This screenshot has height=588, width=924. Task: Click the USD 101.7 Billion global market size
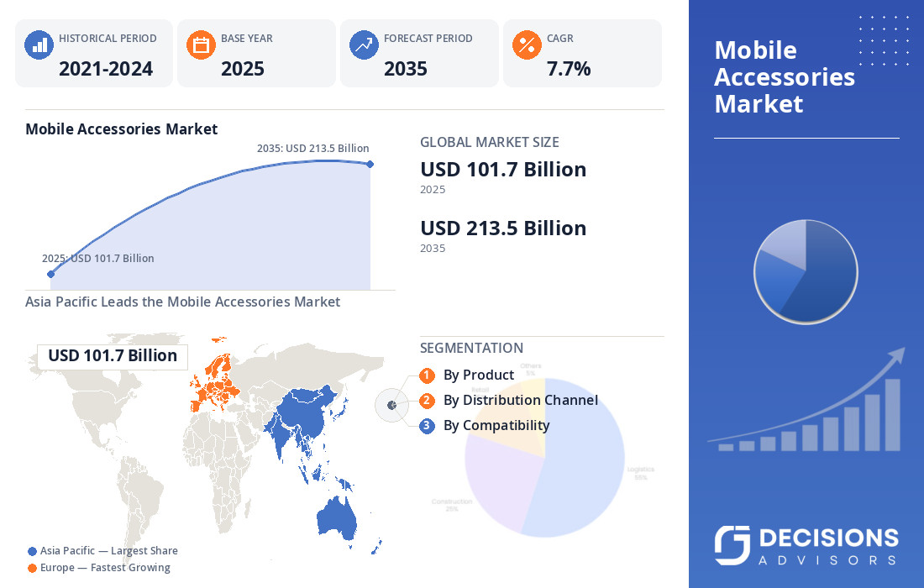tap(503, 170)
